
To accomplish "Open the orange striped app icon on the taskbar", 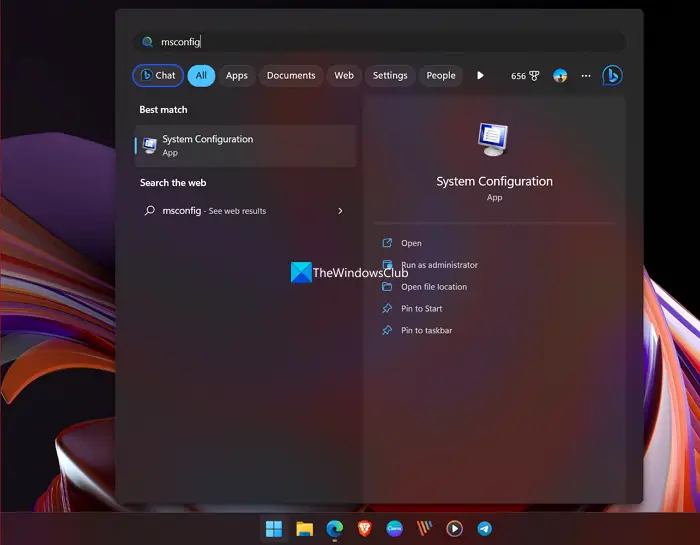I will click(425, 529).
